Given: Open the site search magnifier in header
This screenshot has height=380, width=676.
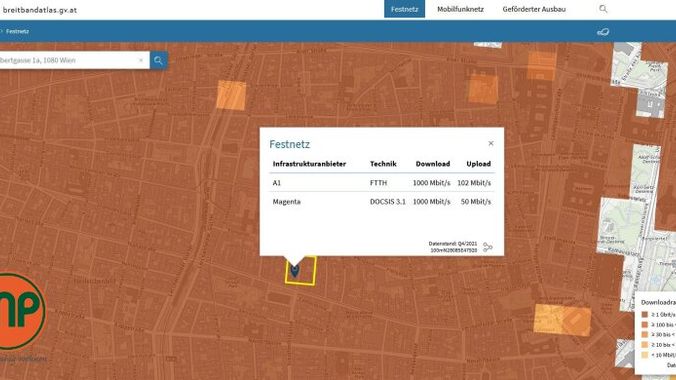Looking at the screenshot, I should tap(603, 9).
